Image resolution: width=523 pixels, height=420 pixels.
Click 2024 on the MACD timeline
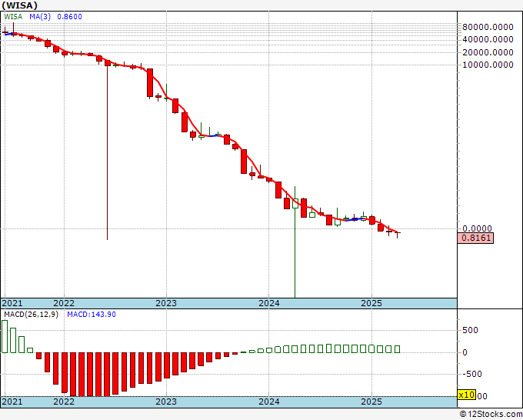pos(269,402)
